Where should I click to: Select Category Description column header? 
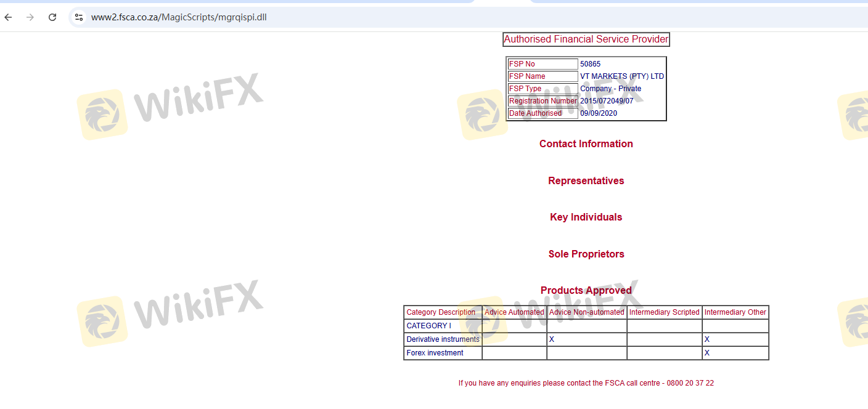(x=441, y=312)
